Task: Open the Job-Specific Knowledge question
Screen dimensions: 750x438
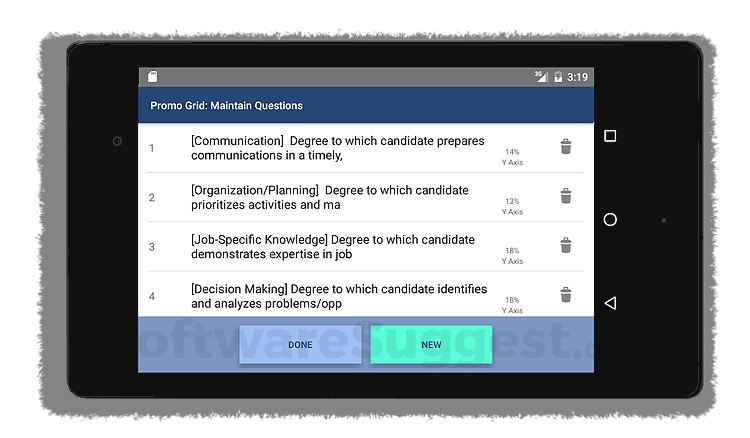Action: coord(332,247)
